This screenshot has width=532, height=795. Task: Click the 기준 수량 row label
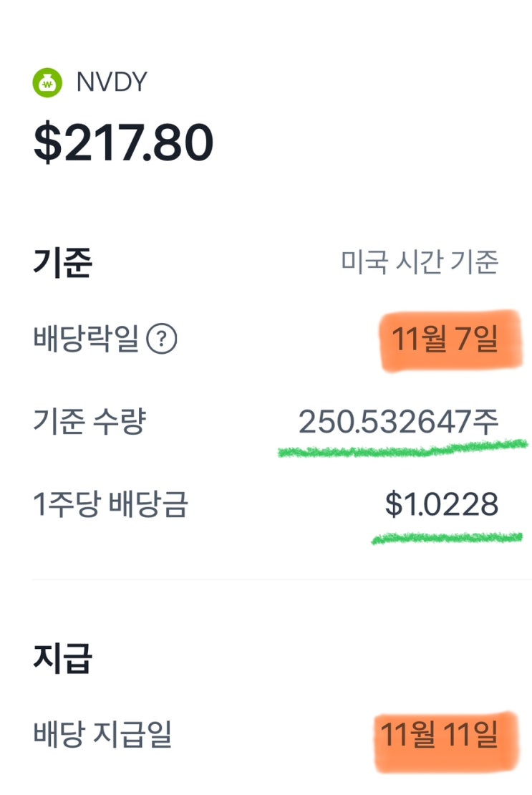(x=90, y=423)
